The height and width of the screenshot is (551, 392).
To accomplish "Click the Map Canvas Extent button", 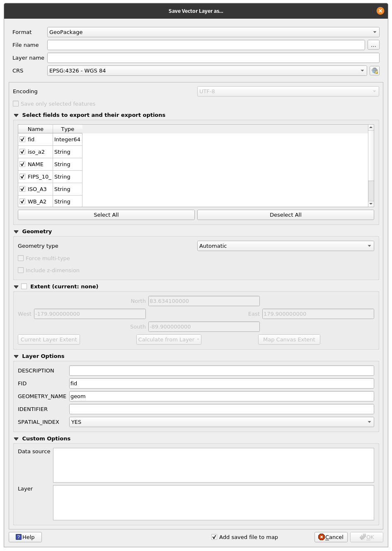I will coord(289,339).
